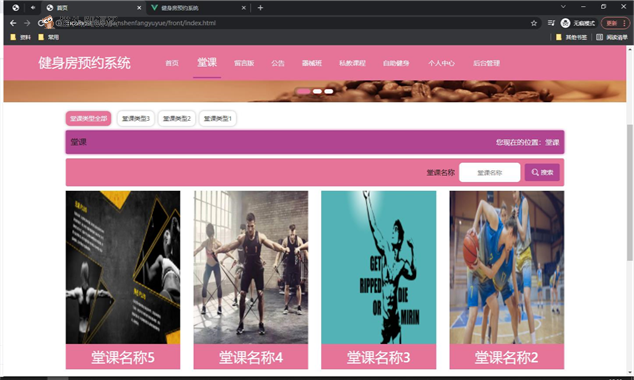
Task: Open the 堂课名称5 class image
Action: [x=123, y=267]
